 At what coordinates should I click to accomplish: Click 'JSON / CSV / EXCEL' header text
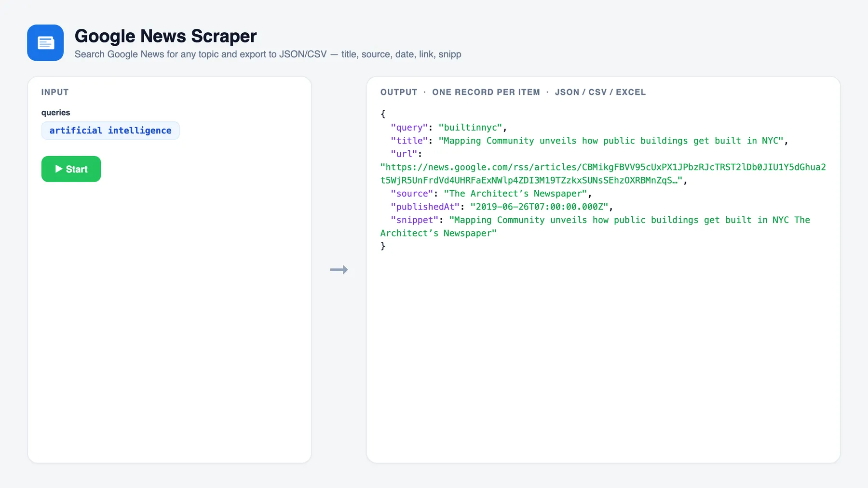pyautogui.click(x=600, y=92)
